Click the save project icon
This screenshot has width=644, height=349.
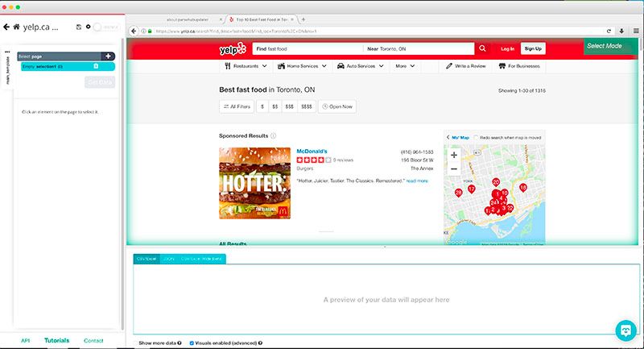coord(78,27)
